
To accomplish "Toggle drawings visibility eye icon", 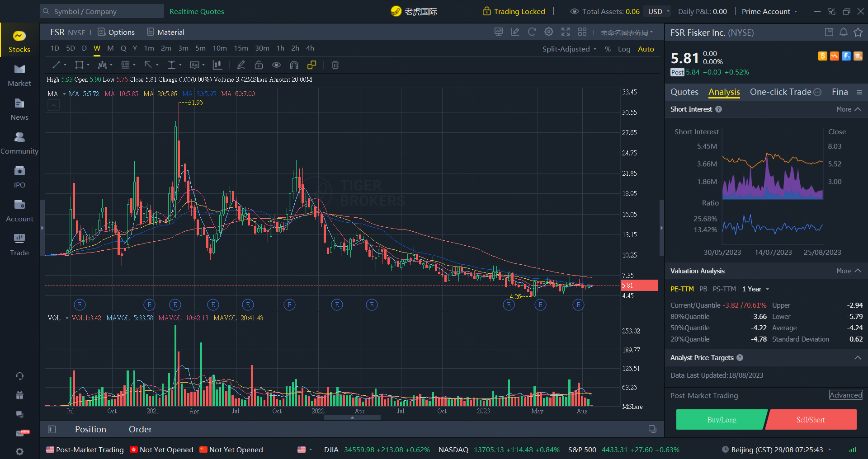I will click(x=276, y=65).
